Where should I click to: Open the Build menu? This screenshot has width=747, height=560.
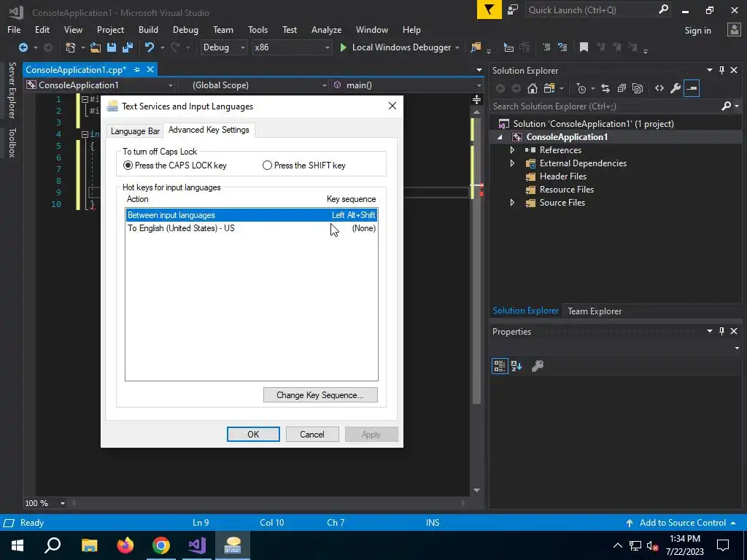coord(148,29)
